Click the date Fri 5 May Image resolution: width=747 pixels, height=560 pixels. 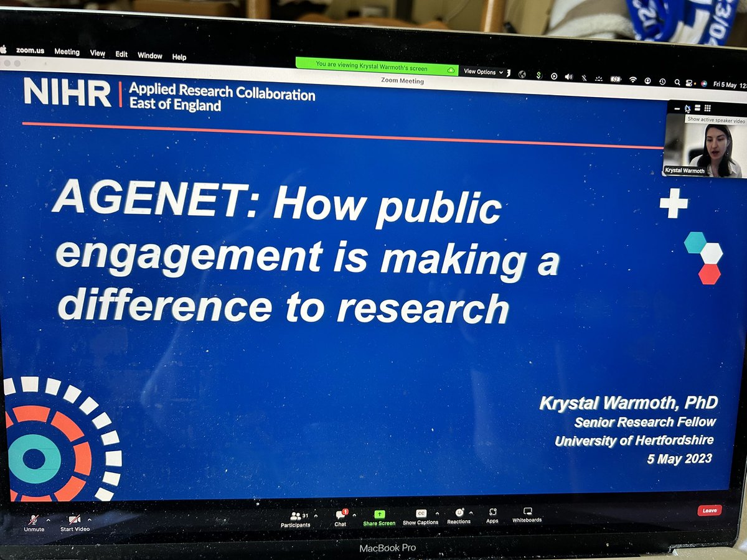tap(725, 84)
